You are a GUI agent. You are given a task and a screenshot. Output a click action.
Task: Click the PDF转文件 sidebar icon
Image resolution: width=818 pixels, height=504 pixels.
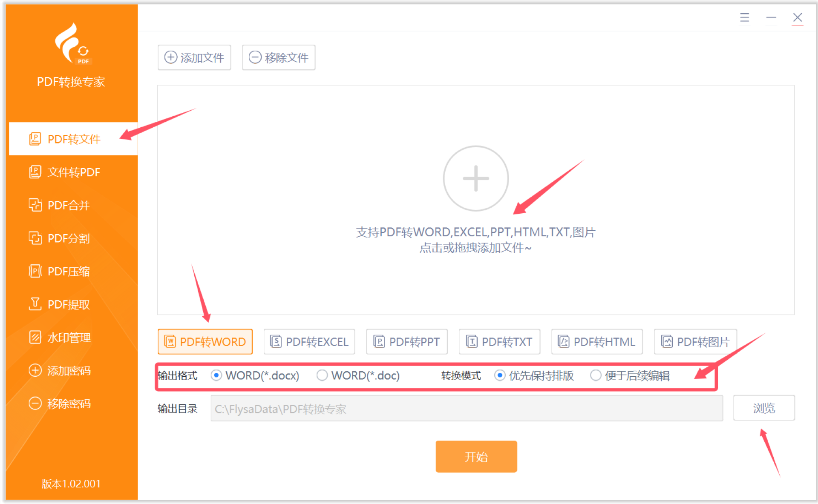click(35, 139)
